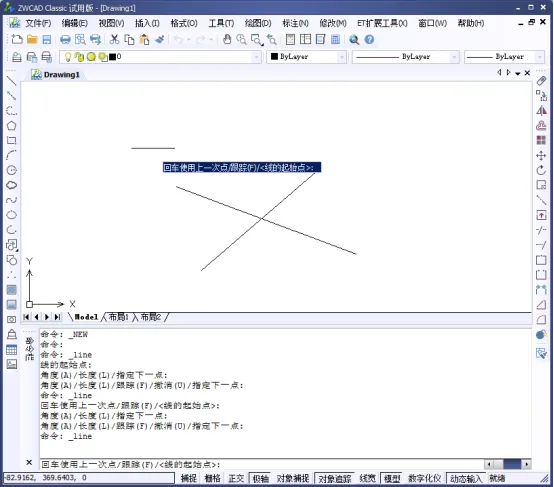Click the Save icon in toolbar
Screen dimensions: 554x487
(x=47, y=40)
